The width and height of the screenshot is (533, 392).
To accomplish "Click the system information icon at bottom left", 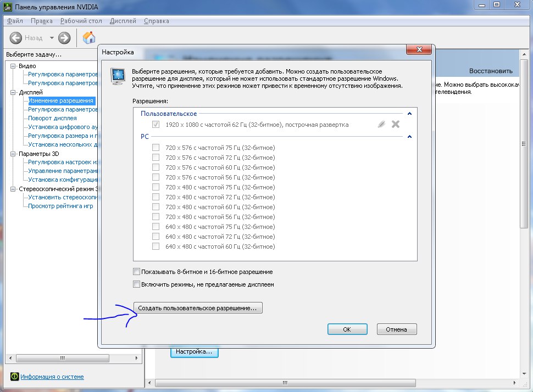I will point(14,377).
